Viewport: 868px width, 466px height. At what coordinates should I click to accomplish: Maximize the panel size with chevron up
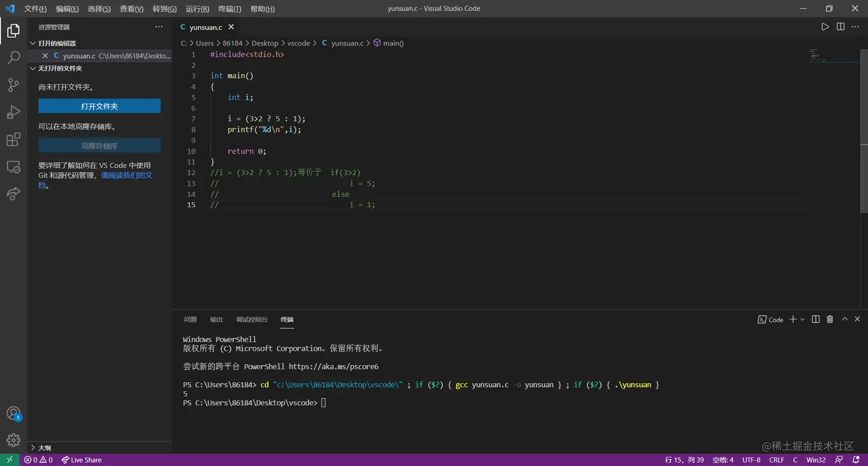(x=844, y=319)
